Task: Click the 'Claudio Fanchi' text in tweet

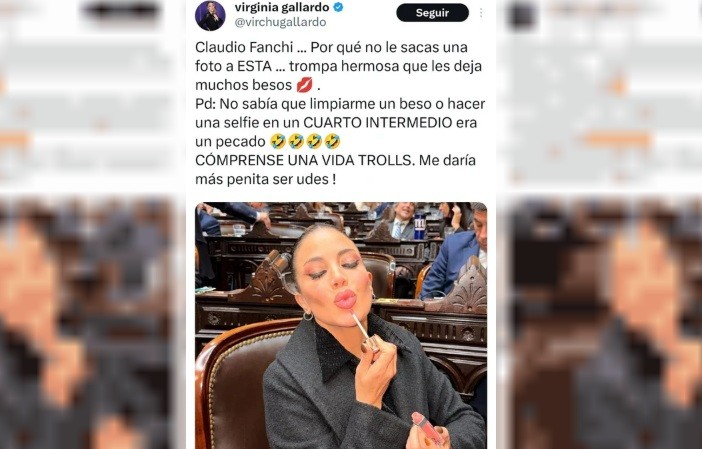Action: click(244, 47)
